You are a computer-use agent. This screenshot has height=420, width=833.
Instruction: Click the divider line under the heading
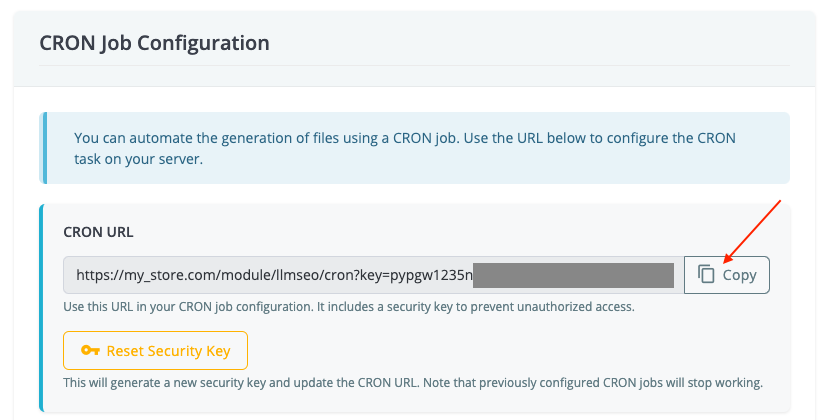(x=414, y=66)
